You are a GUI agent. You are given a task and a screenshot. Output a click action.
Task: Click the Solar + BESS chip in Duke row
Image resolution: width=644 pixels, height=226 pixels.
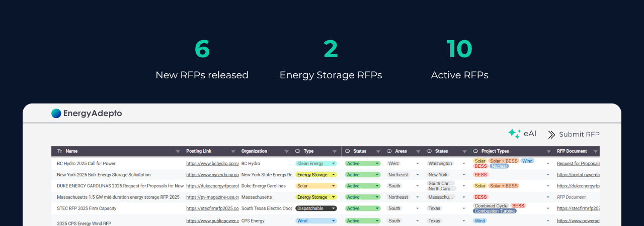pos(504,186)
